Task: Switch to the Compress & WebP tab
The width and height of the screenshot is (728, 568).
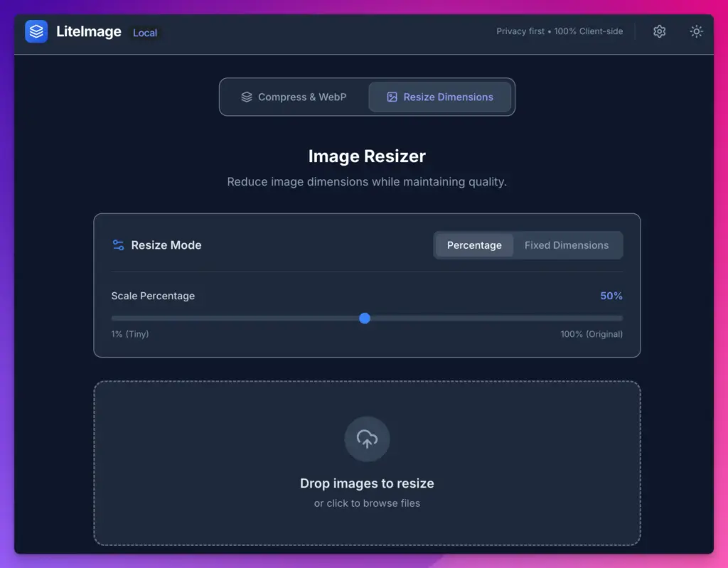Action: tap(294, 97)
